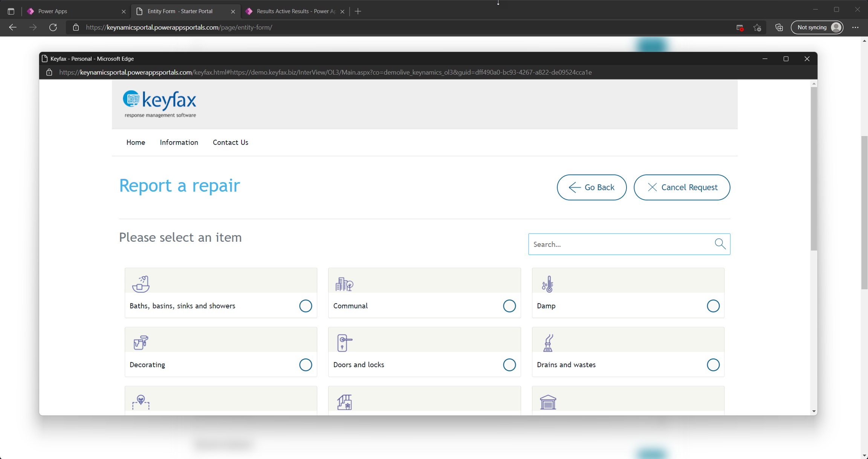Select the Damp radio button
This screenshot has width=868, height=459.
tap(713, 306)
